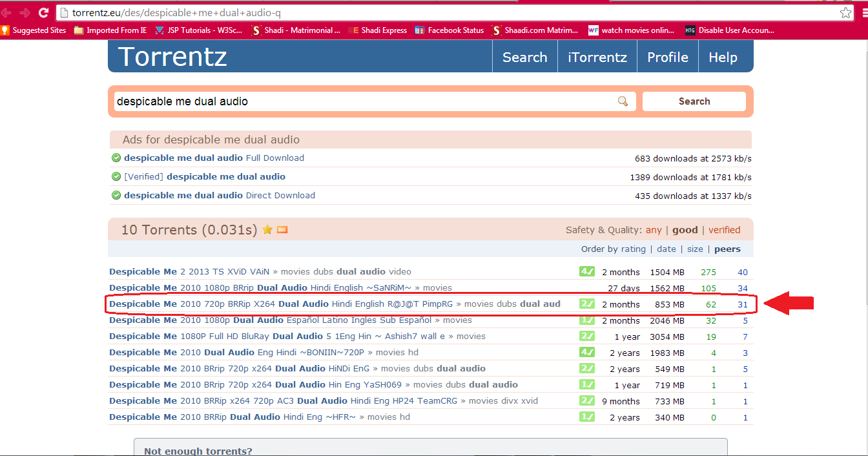
Task: Click verified badge on Español Latino row
Action: pyautogui.click(x=587, y=320)
